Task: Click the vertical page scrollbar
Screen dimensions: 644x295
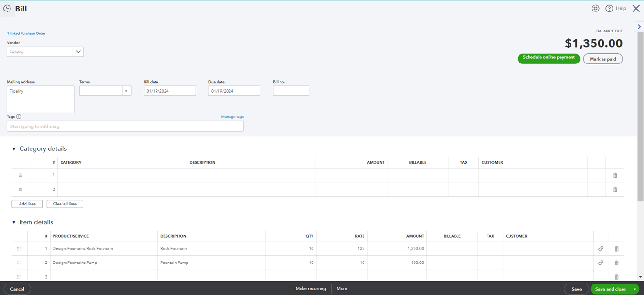Action: 640,117
